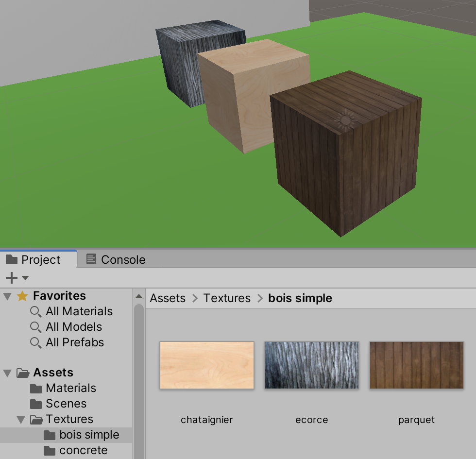Click the plus create asset button
This screenshot has width=476, height=459.
[x=11, y=278]
